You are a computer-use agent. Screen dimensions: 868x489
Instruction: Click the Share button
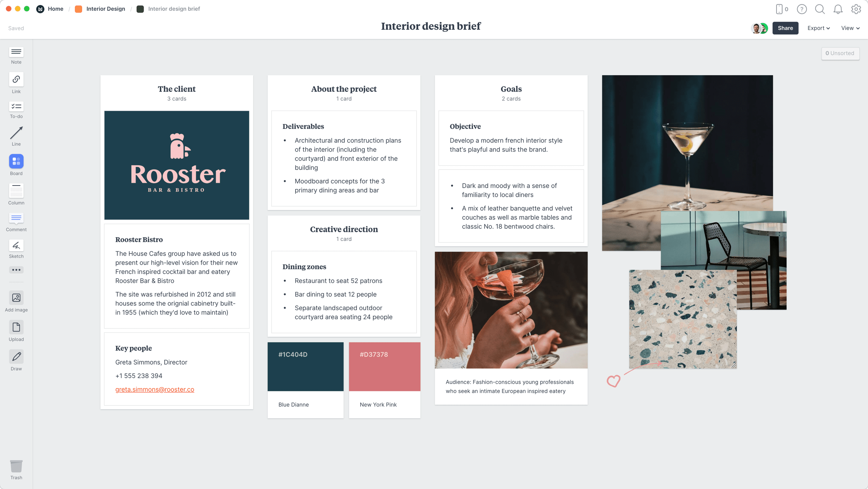tap(784, 27)
